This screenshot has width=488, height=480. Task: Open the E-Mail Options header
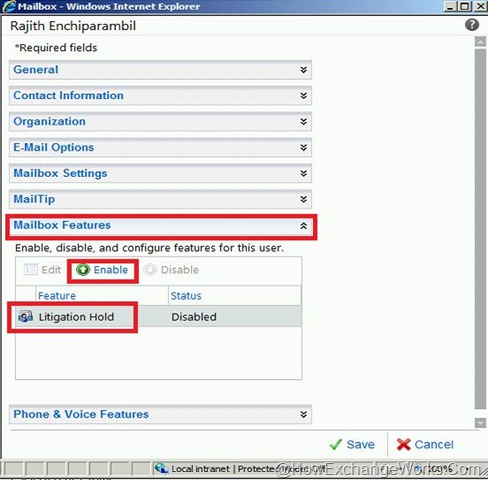pyautogui.click(x=160, y=147)
